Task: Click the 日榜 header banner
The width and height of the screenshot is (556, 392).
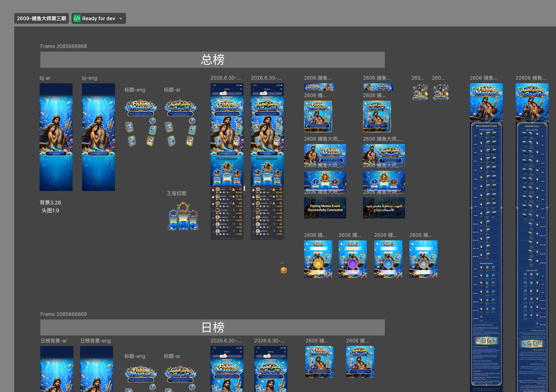Action: [212, 328]
